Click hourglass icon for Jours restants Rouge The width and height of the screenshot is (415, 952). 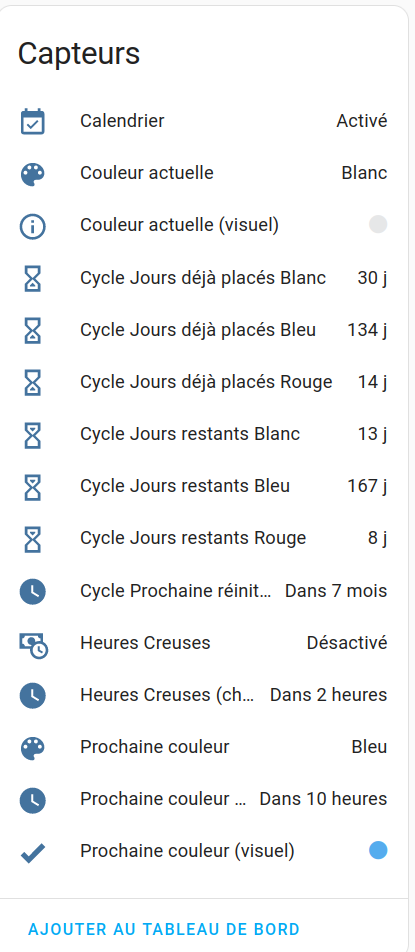coord(33,538)
